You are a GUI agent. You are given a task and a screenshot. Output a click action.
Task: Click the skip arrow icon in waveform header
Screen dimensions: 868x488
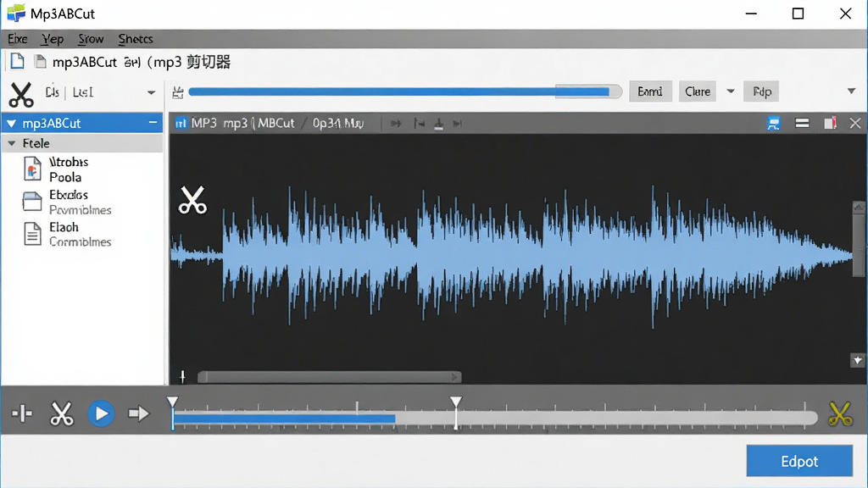pyautogui.click(x=395, y=124)
